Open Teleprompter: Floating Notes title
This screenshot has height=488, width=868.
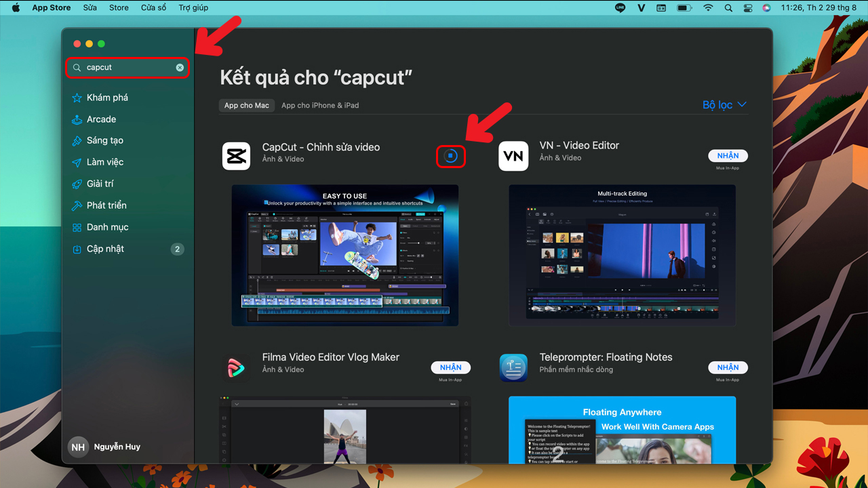606,357
